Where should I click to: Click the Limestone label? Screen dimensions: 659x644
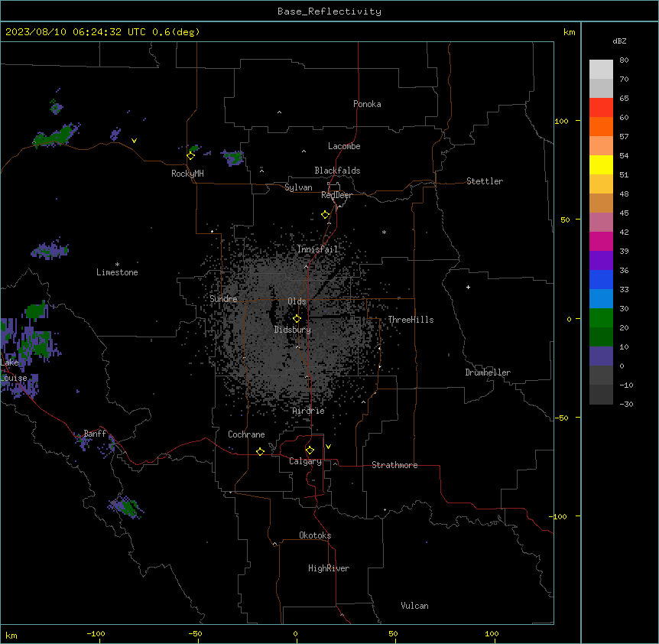117,272
